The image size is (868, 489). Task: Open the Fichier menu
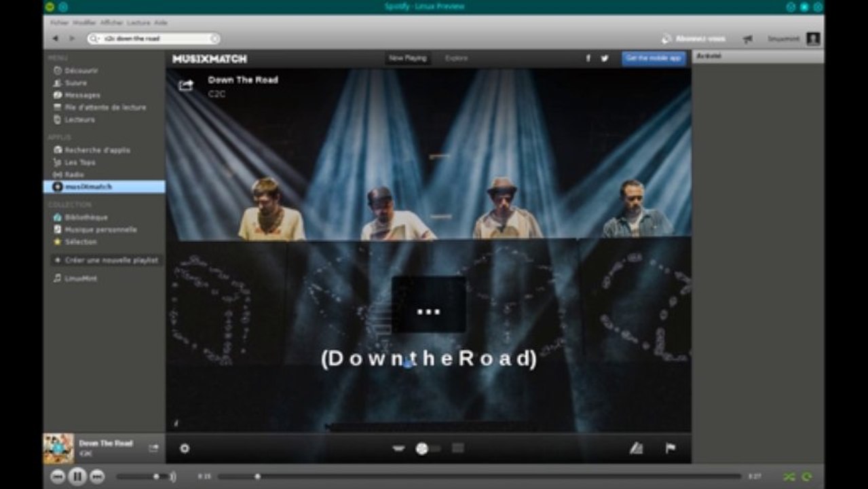pyautogui.click(x=60, y=22)
